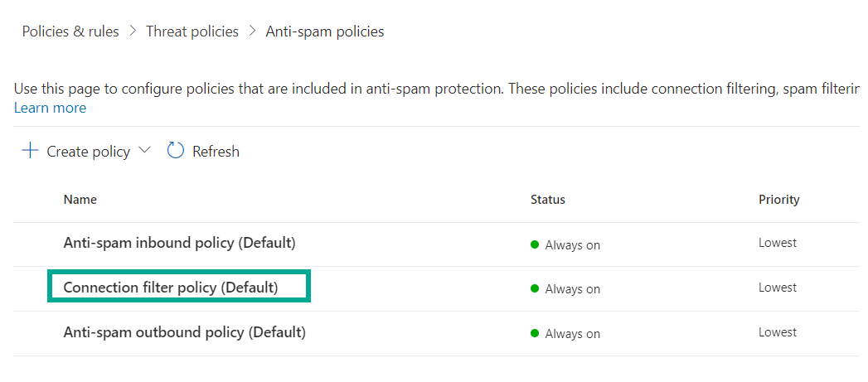The height and width of the screenshot is (382, 868).
Task: Sort by the Status column header
Action: (547, 200)
